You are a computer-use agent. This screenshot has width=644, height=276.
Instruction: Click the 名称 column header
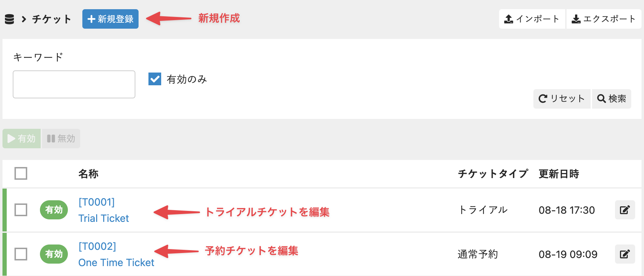[x=88, y=174]
